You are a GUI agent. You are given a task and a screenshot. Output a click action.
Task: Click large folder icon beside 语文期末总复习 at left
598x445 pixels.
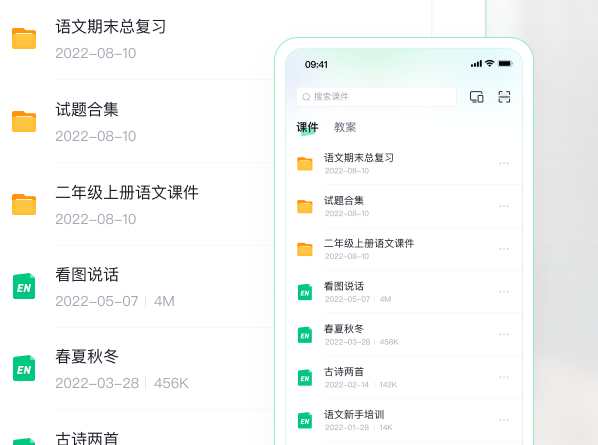24,38
